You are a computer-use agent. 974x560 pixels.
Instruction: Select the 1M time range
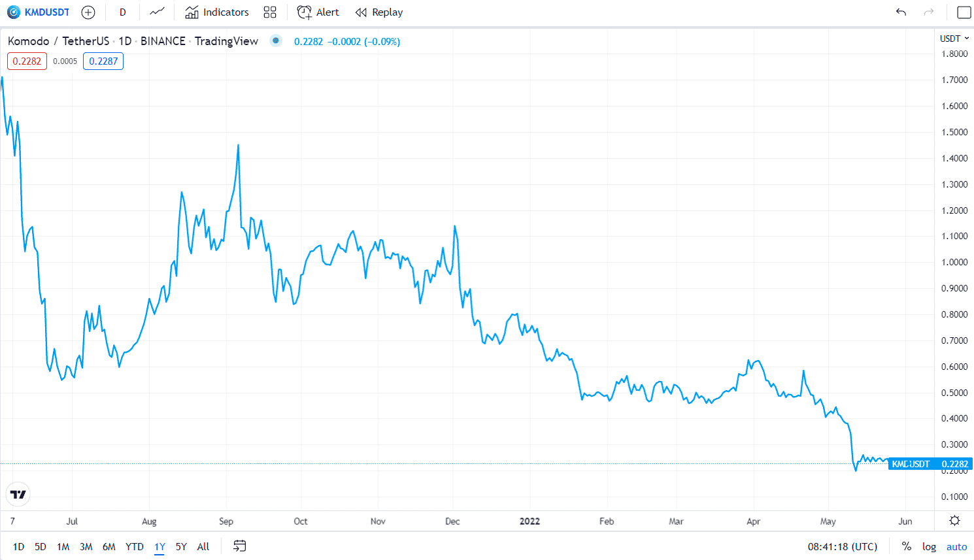pyautogui.click(x=63, y=547)
